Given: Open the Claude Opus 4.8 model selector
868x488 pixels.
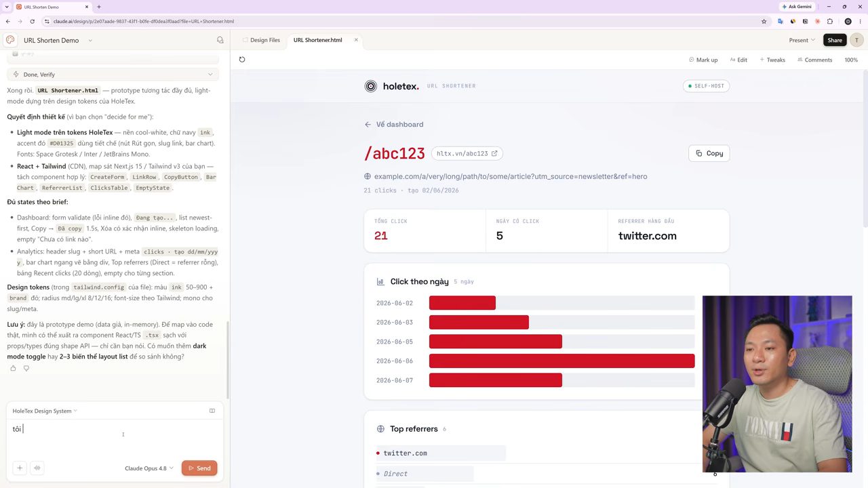Looking at the screenshot, I should [x=149, y=468].
